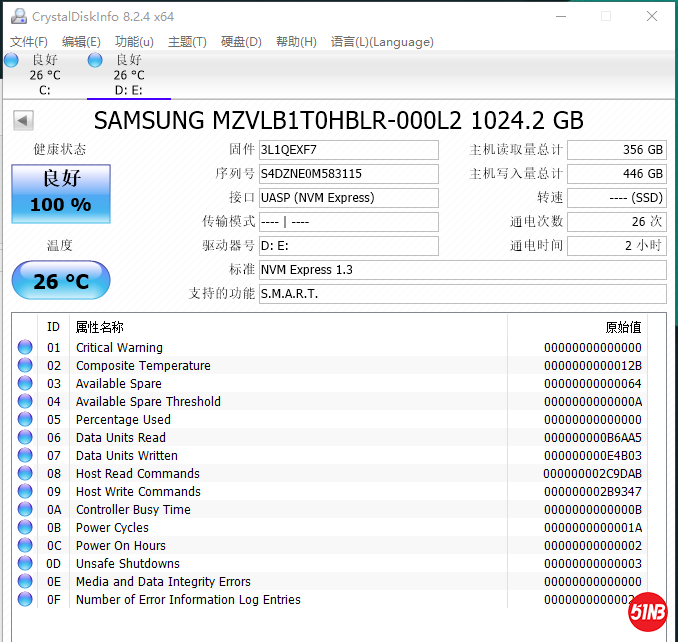Click the 固件 firmware field 3L1QEXF7
Viewport: 678px width, 642px height.
click(348, 150)
